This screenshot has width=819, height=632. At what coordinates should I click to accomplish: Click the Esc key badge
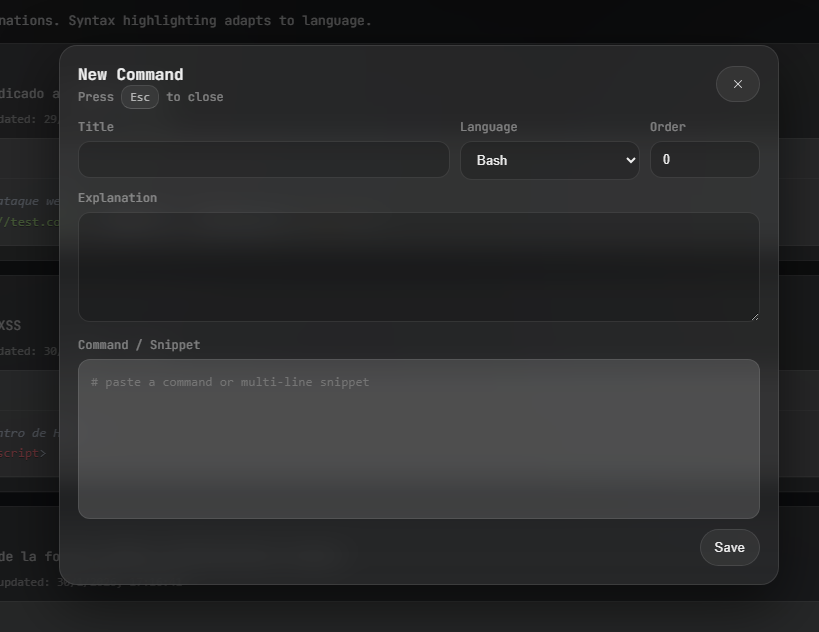click(x=140, y=97)
